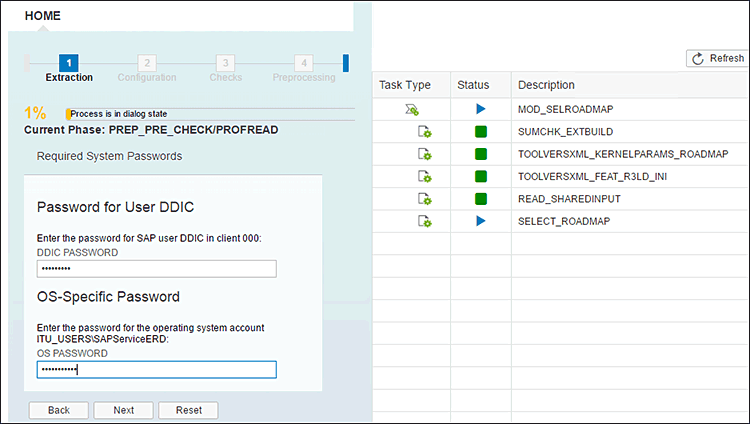This screenshot has height=424, width=750.
Task: Click the task icon for READ_SHAREDINPUT row
Action: point(424,198)
